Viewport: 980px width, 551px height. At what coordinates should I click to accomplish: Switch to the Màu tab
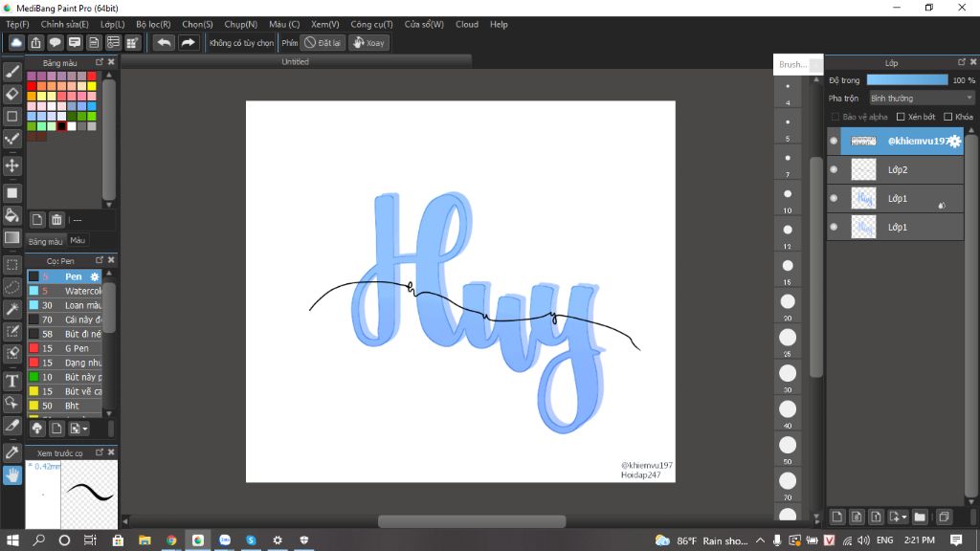[x=78, y=240]
